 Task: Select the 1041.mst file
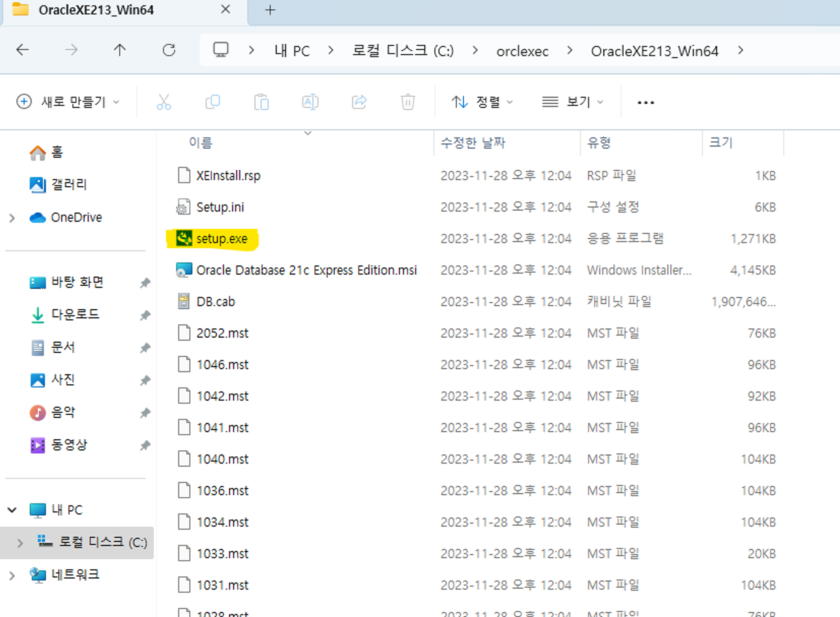tap(222, 428)
